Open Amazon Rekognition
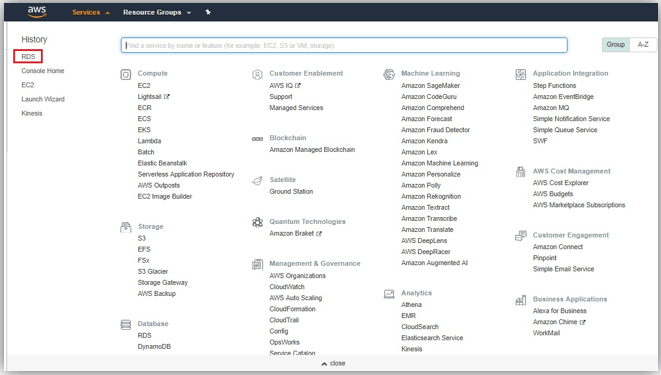661x375 pixels. (431, 196)
